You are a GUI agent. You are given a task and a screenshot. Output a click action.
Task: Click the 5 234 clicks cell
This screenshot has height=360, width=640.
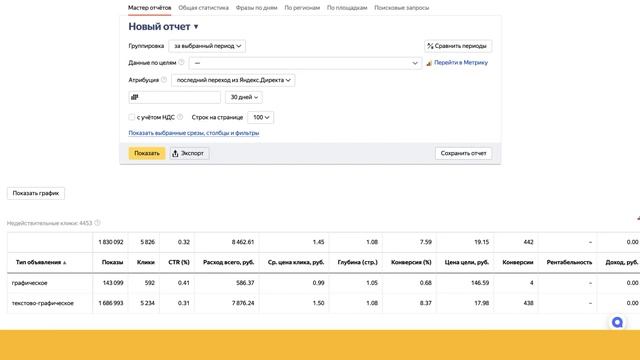click(147, 303)
